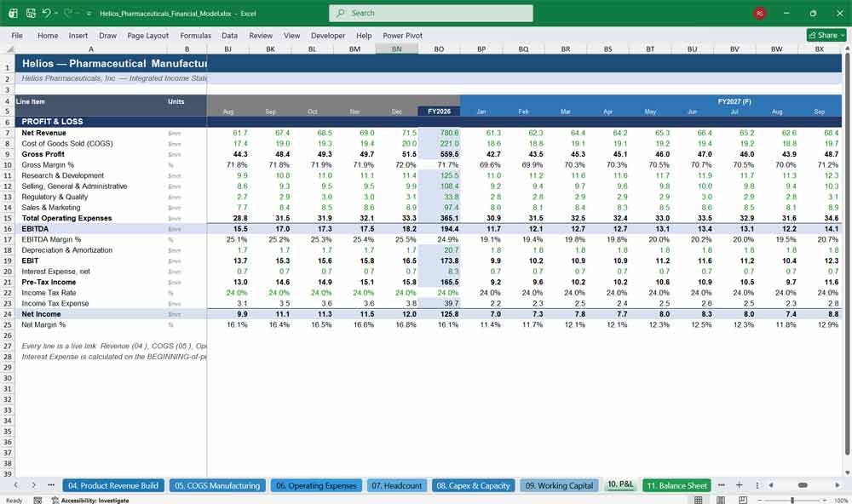
Task: Click the user account avatar
Action: tap(760, 13)
